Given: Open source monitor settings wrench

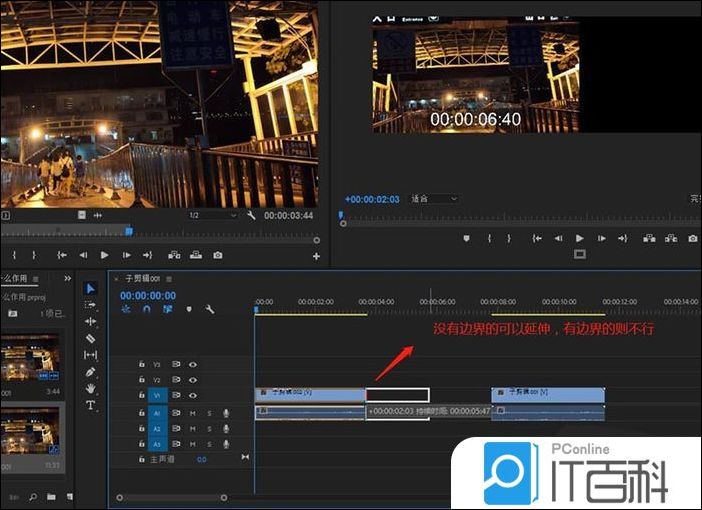Looking at the screenshot, I should click(x=251, y=215).
